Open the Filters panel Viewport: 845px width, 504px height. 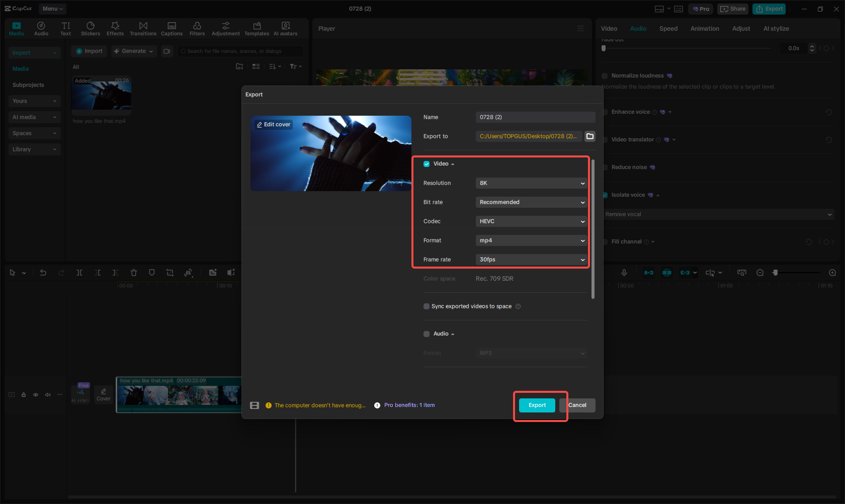point(197,28)
